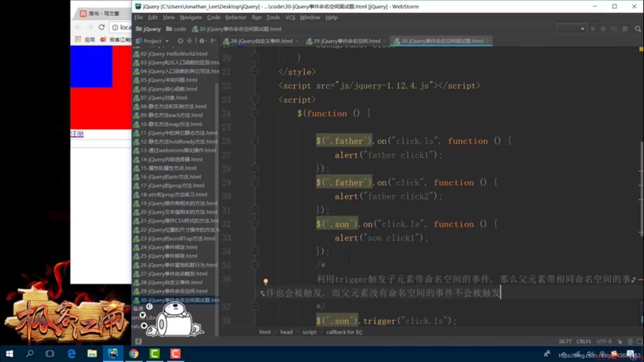Fold the script tag at line 23

pyautogui.click(x=255, y=100)
